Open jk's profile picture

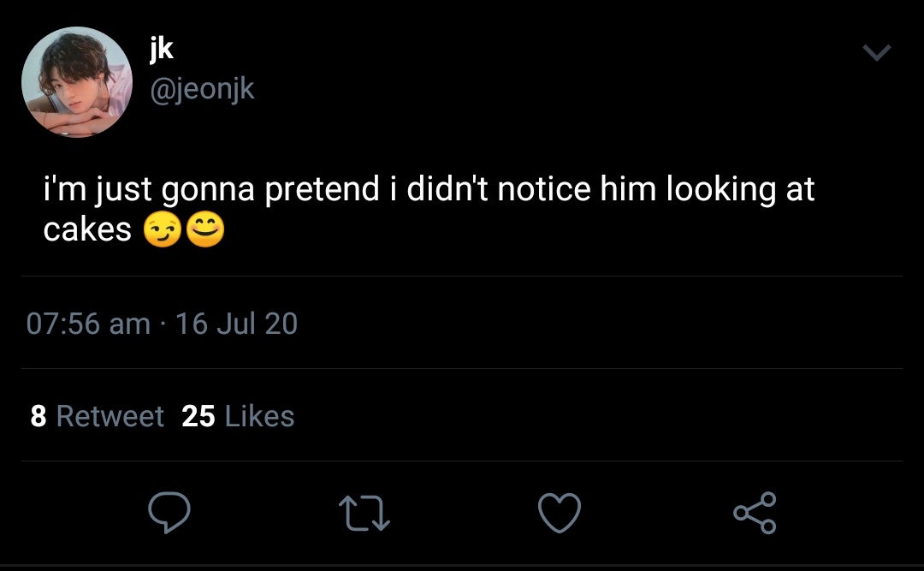click(x=76, y=81)
